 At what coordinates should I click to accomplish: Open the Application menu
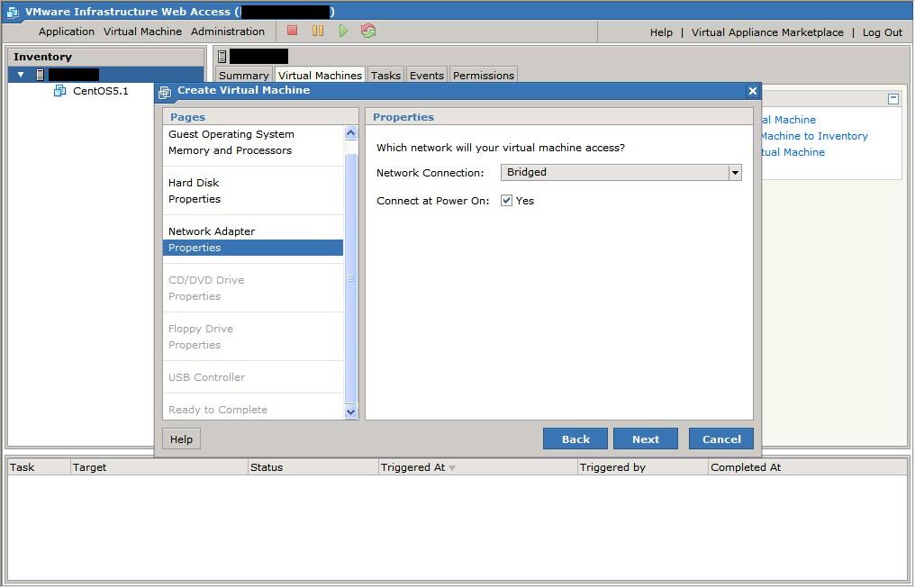67,32
